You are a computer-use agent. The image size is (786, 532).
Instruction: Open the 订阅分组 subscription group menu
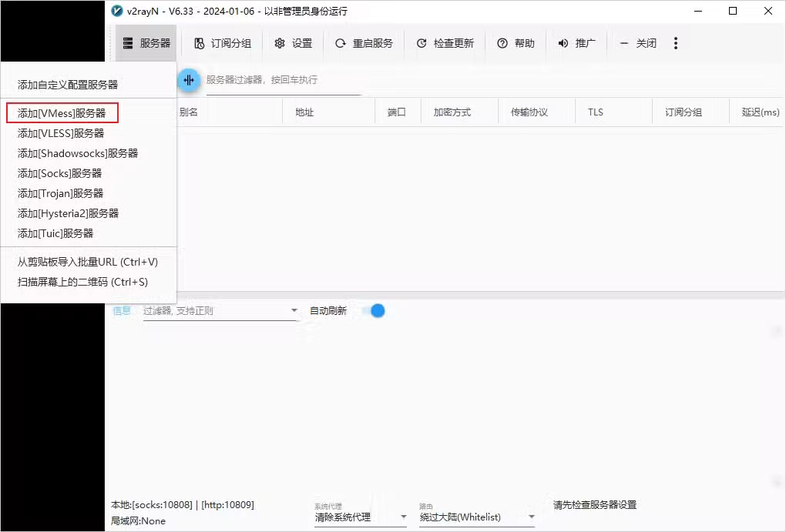(221, 42)
